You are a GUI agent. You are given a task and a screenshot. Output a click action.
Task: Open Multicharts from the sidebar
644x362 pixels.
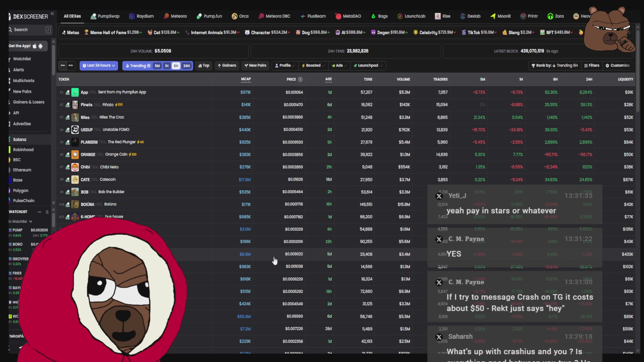23,81
